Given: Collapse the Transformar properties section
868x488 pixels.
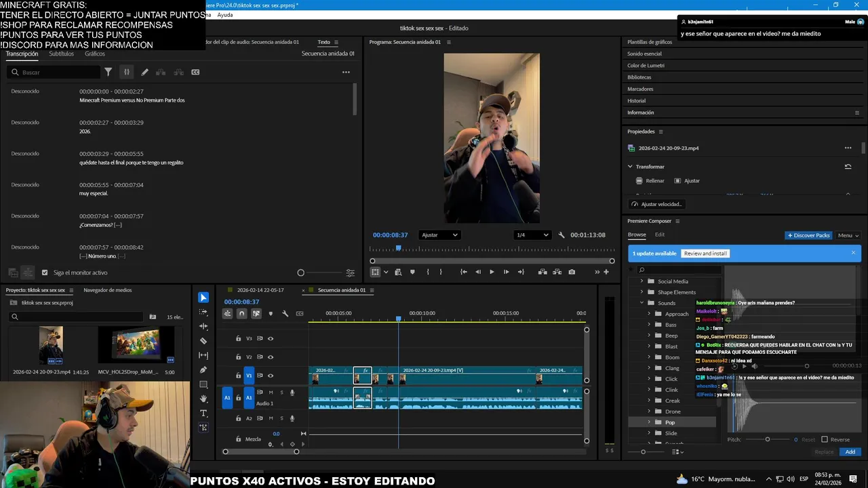Looking at the screenshot, I should pos(630,167).
